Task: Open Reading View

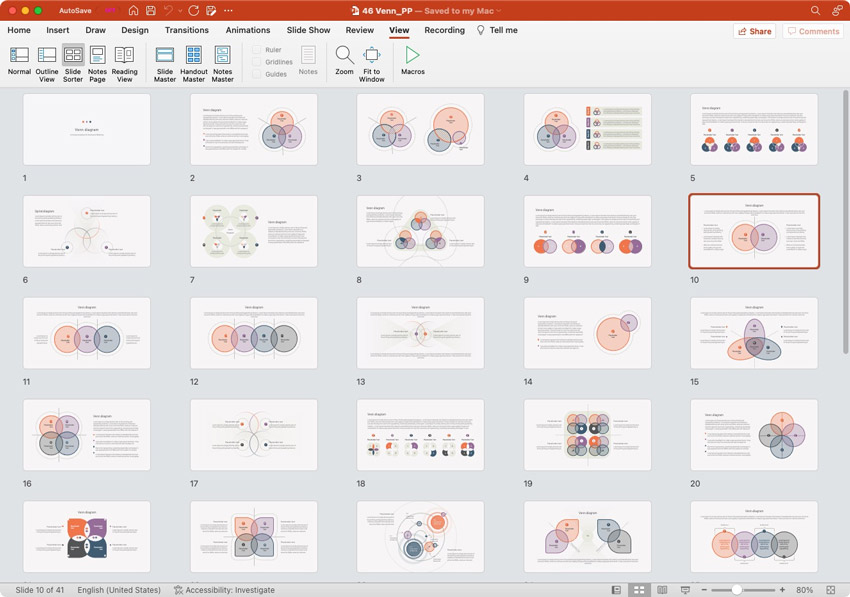Action: (124, 63)
